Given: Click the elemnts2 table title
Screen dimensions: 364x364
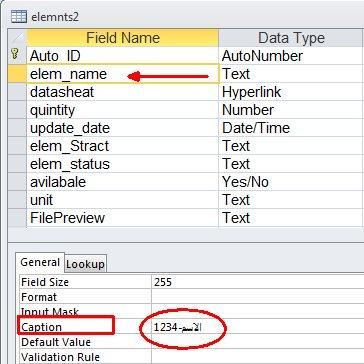Looking at the screenshot, I should click(55, 17).
